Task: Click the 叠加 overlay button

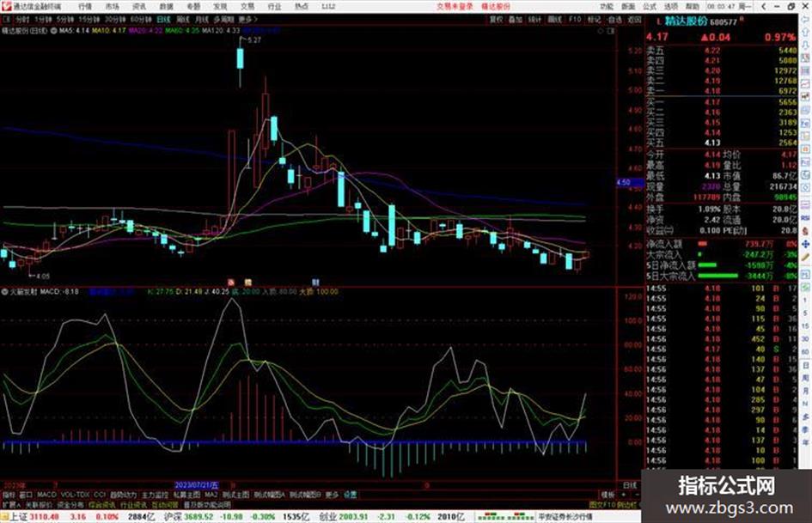Action: 516,19
